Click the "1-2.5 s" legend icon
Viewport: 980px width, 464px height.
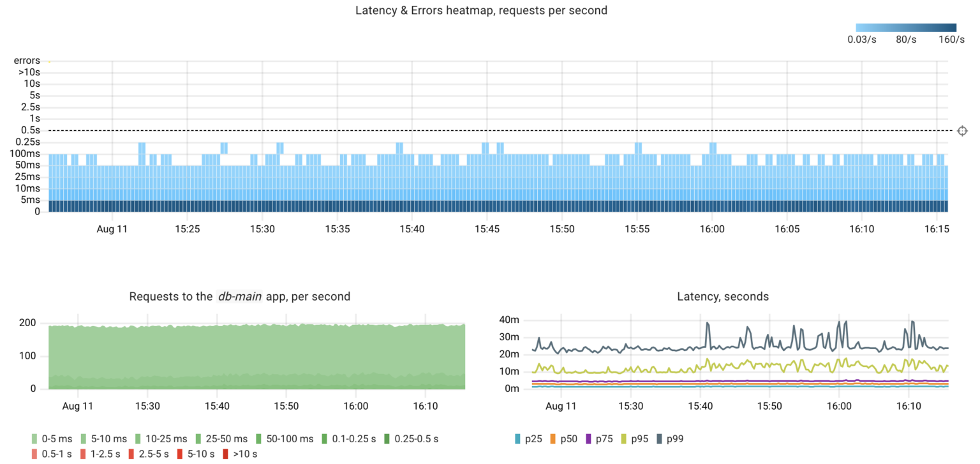coord(82,454)
